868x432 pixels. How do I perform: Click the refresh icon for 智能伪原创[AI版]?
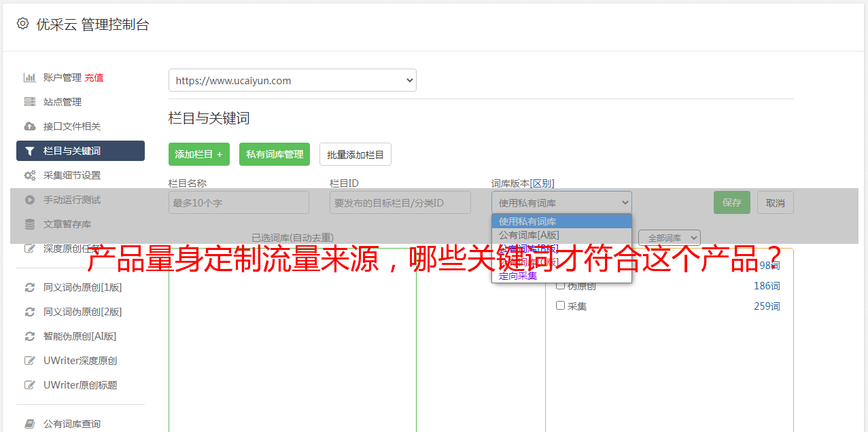(29, 336)
